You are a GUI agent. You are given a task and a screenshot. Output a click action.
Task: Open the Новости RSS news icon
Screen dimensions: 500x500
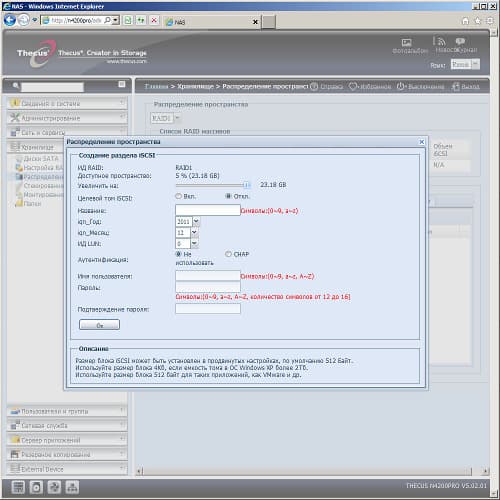pyautogui.click(x=441, y=41)
